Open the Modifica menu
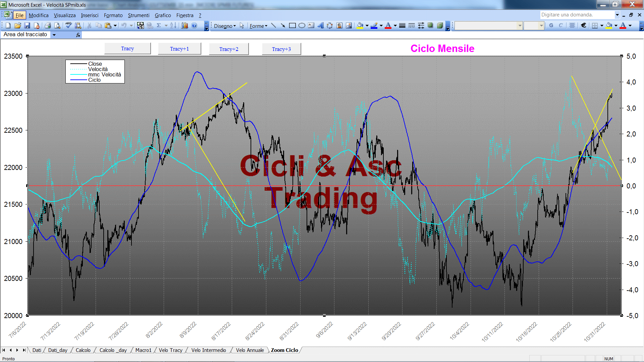Viewport: 644px width, 362px height. click(x=39, y=15)
